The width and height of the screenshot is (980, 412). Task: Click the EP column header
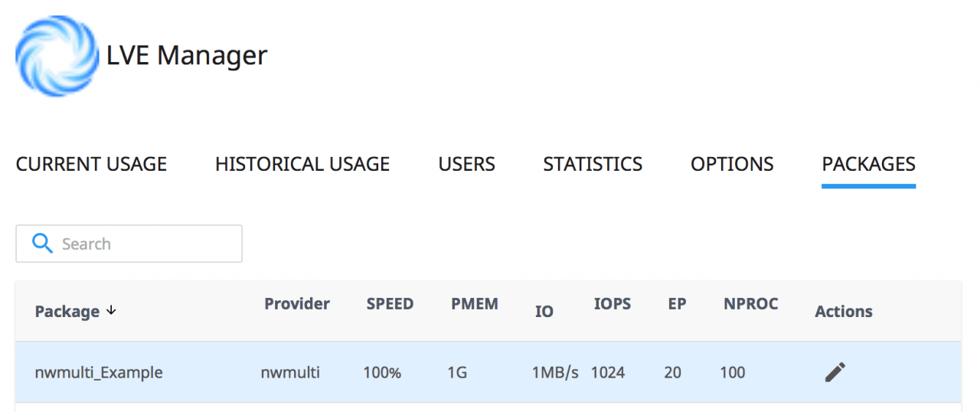coord(677,303)
